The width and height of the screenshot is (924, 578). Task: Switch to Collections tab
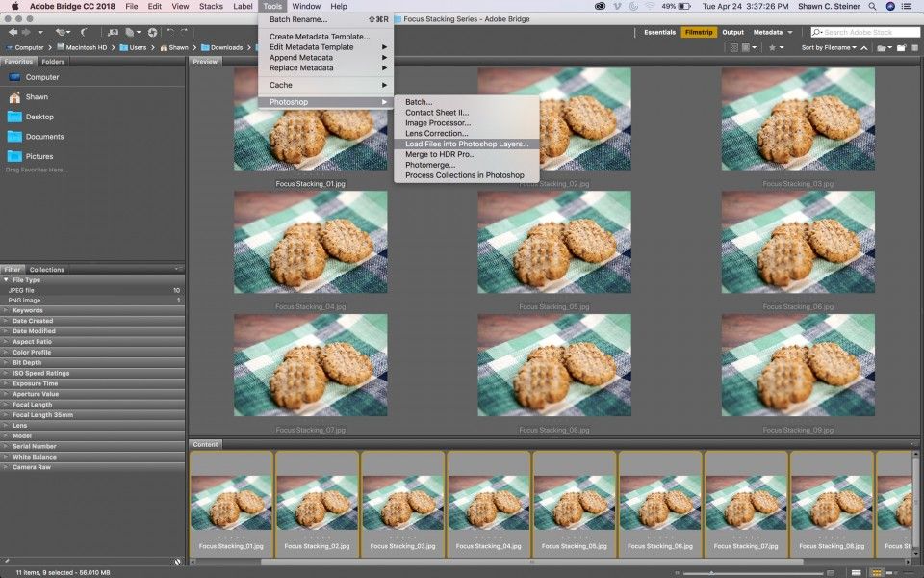[46, 270]
